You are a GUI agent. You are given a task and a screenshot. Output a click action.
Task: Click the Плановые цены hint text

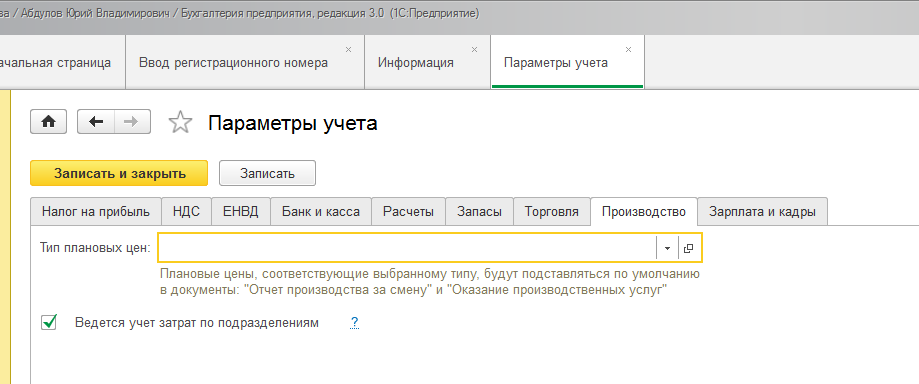[429, 282]
